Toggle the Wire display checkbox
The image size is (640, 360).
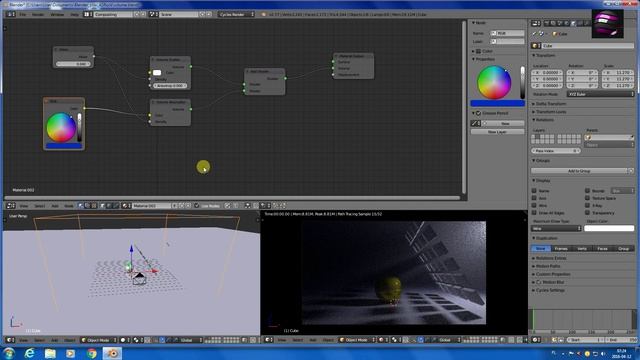(534, 205)
